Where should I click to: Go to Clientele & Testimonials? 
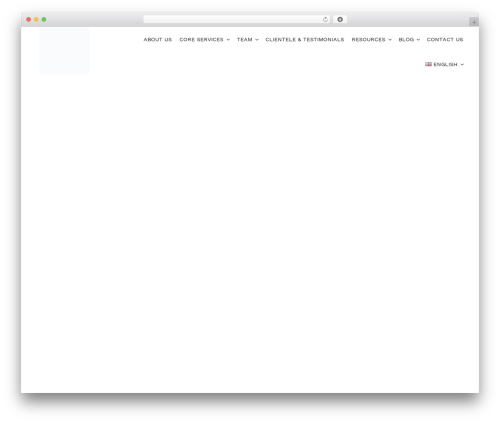[x=305, y=39]
